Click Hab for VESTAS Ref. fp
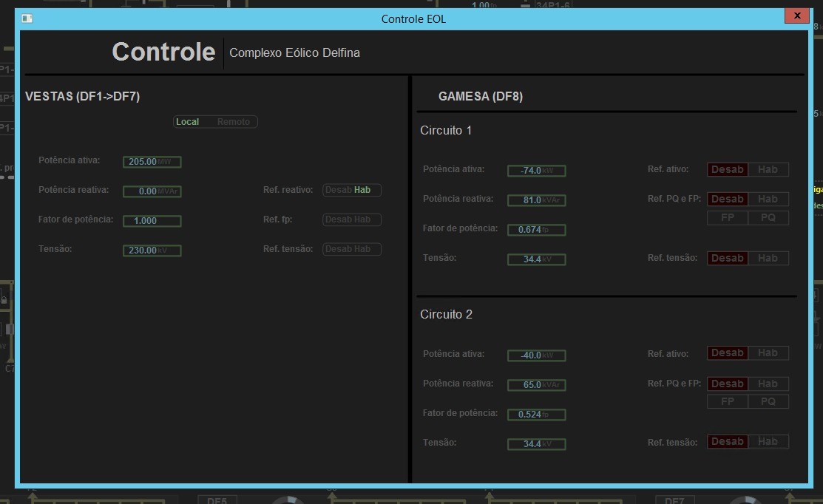 (362, 219)
